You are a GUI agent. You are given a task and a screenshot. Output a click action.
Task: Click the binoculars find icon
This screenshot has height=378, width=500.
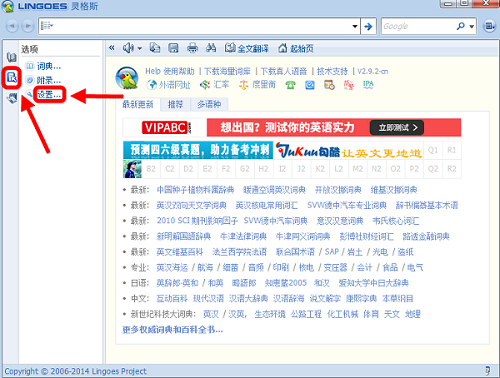(211, 48)
